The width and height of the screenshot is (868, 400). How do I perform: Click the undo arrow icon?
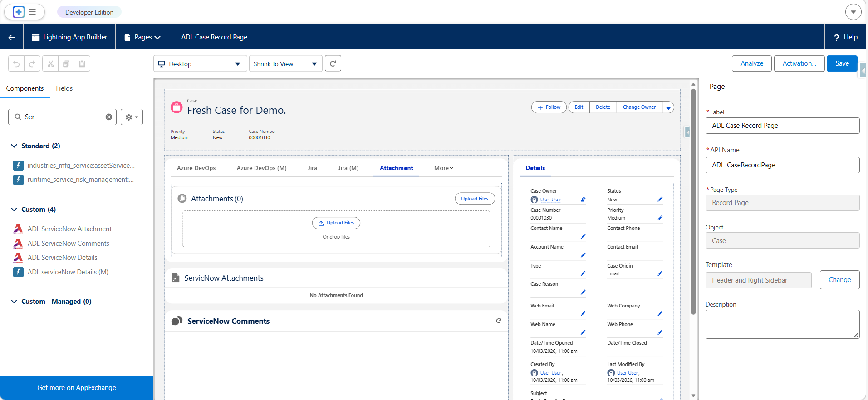[16, 64]
